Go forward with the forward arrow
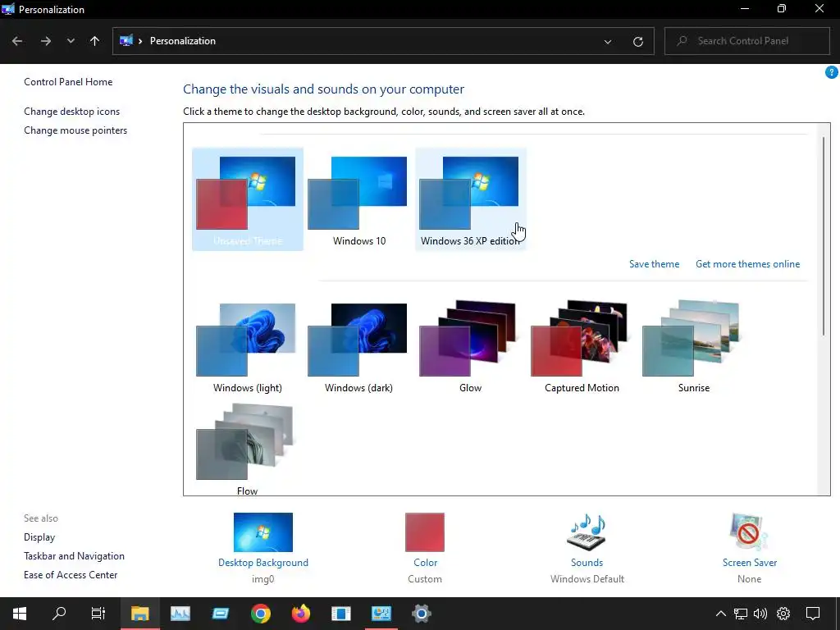Image resolution: width=840 pixels, height=630 pixels. pos(46,41)
